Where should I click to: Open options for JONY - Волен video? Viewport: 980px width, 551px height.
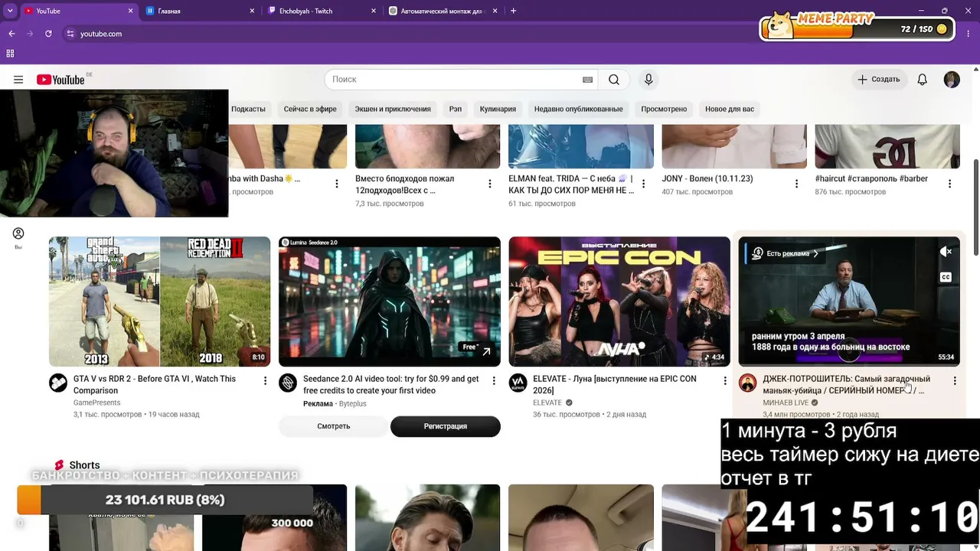[x=796, y=184]
